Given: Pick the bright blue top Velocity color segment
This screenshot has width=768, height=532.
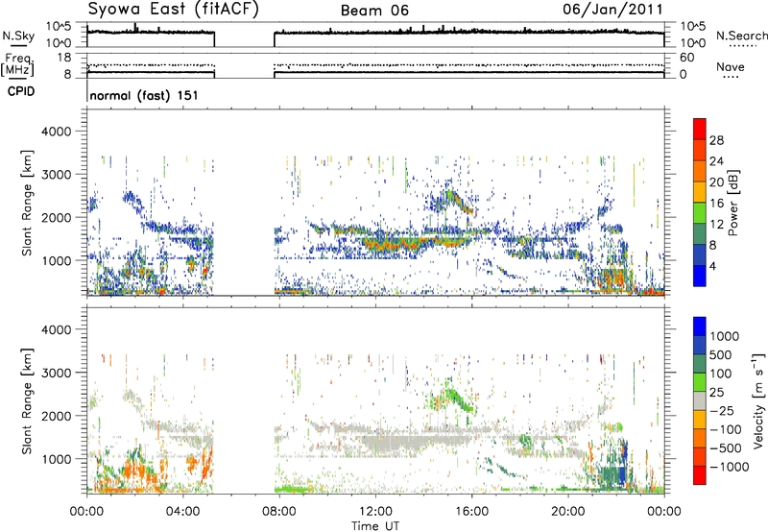Looking at the screenshot, I should pyautogui.click(x=700, y=326).
